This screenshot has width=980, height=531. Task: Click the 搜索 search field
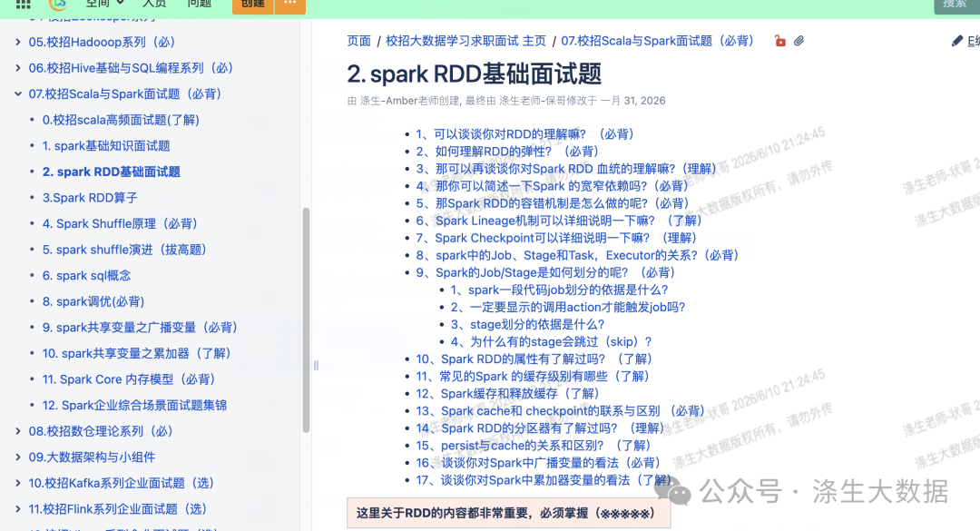coord(957,5)
